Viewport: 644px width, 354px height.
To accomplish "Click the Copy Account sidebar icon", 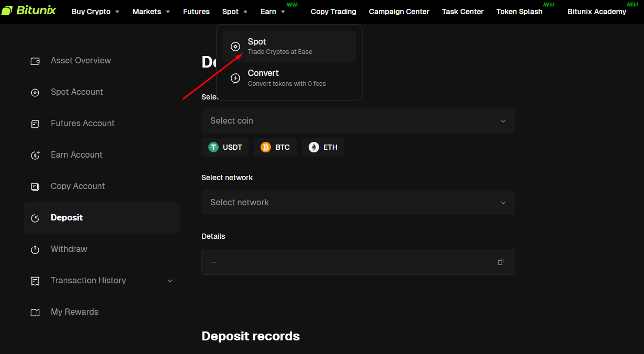I will (x=35, y=186).
